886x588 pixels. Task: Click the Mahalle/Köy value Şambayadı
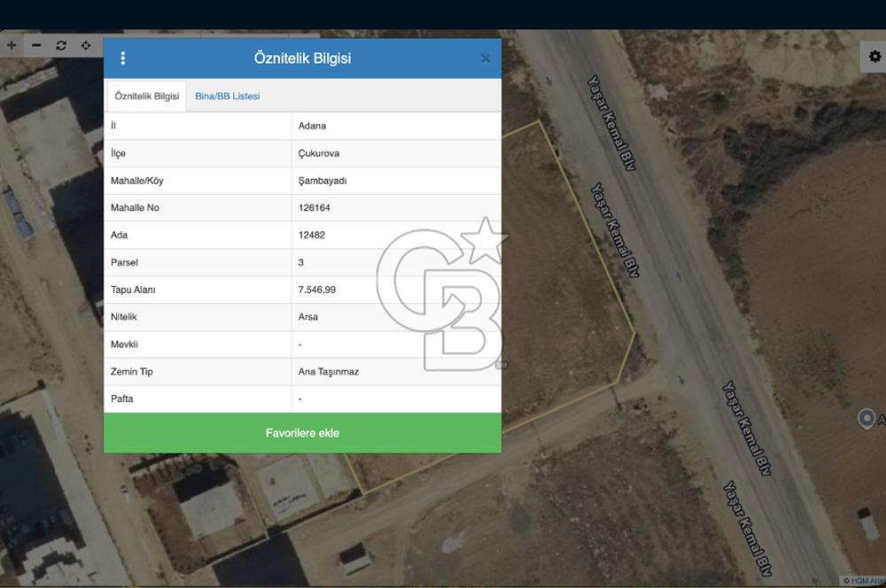[x=323, y=181]
